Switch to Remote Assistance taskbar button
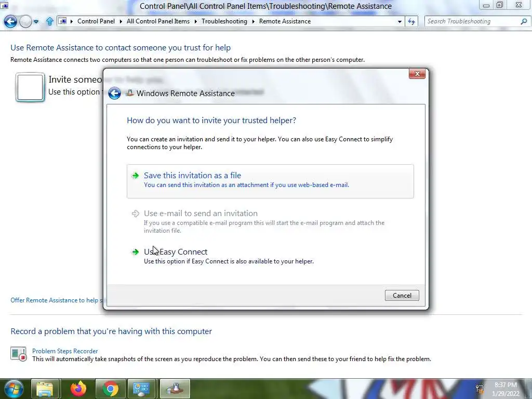532x399 pixels. (175, 389)
